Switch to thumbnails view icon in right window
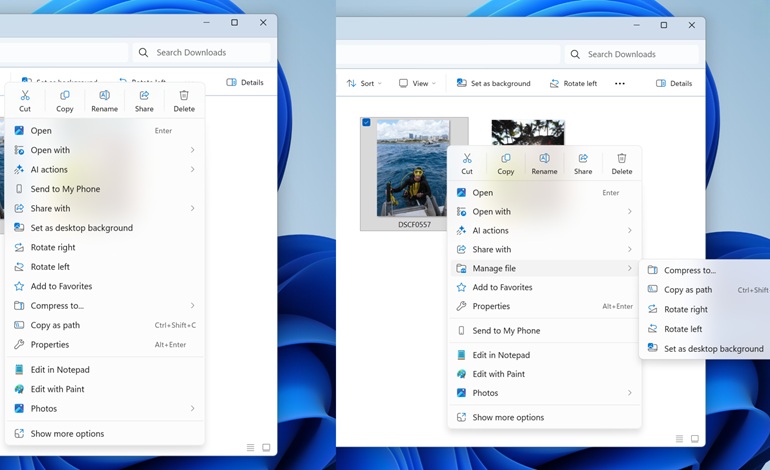 click(695, 439)
